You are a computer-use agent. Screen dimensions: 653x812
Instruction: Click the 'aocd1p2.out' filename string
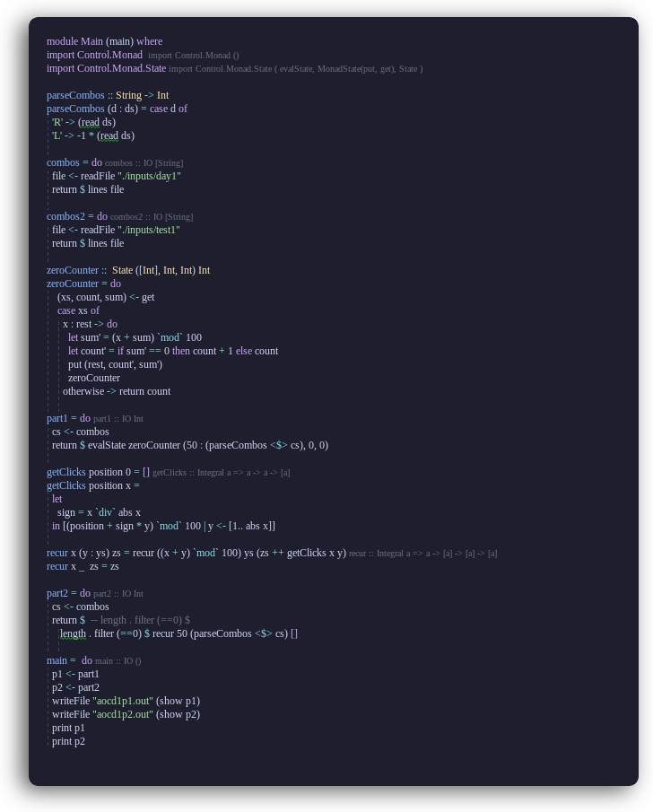[123, 714]
